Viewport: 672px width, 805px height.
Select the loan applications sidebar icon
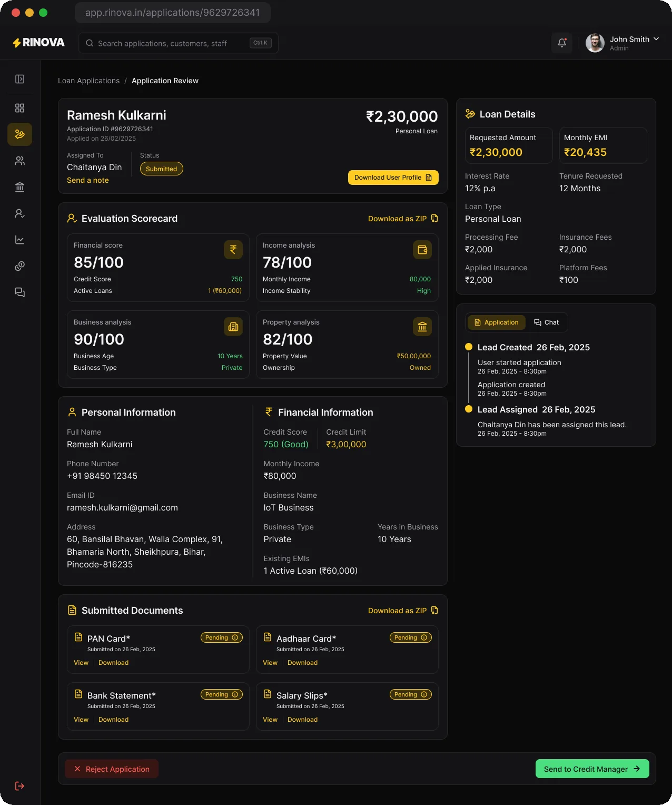point(19,134)
